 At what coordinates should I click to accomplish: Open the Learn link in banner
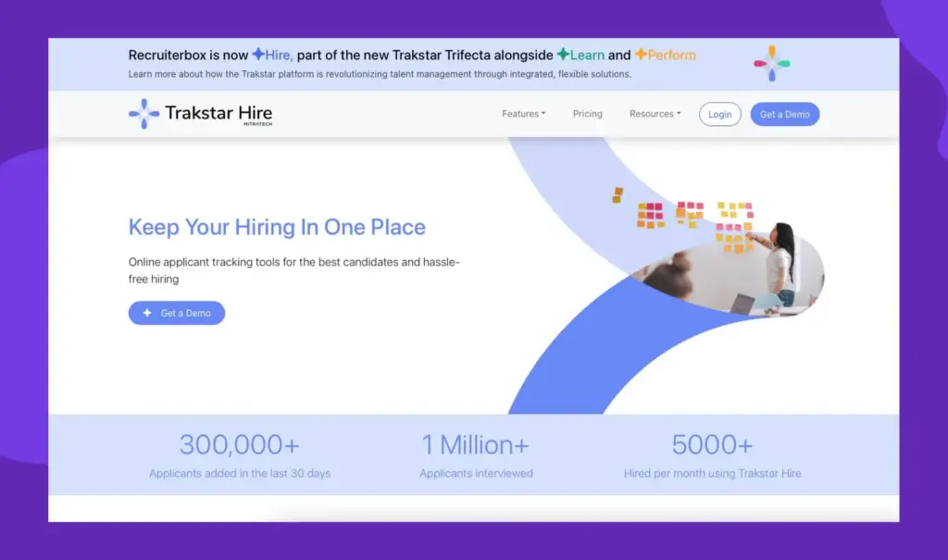click(x=587, y=55)
